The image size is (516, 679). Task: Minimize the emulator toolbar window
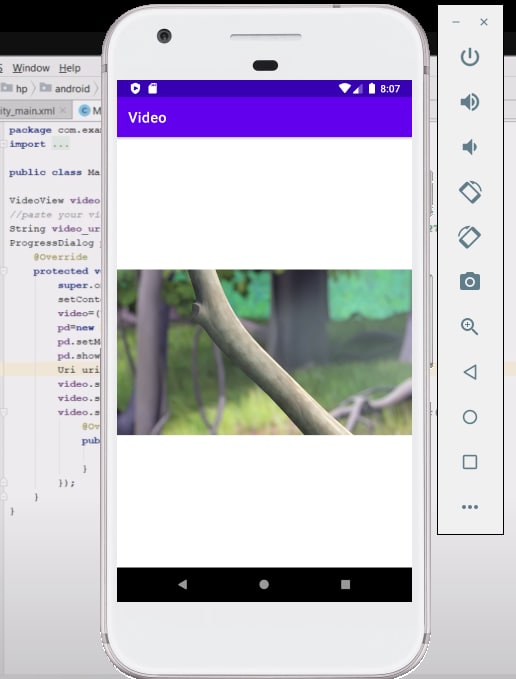(456, 22)
